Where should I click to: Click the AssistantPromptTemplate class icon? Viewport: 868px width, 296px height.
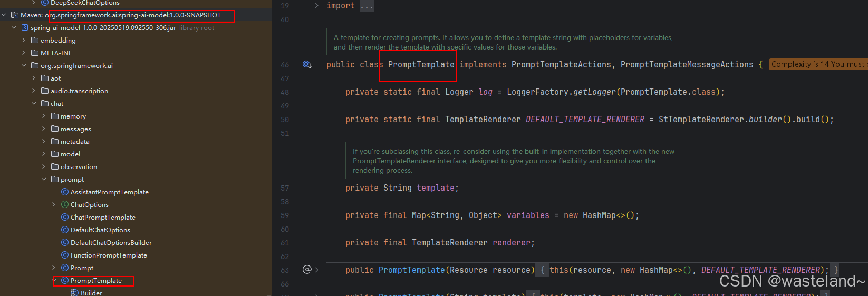tap(65, 192)
